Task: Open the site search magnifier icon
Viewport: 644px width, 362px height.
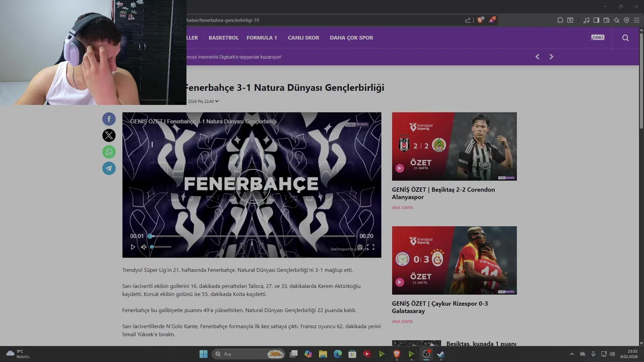Action: click(x=625, y=38)
